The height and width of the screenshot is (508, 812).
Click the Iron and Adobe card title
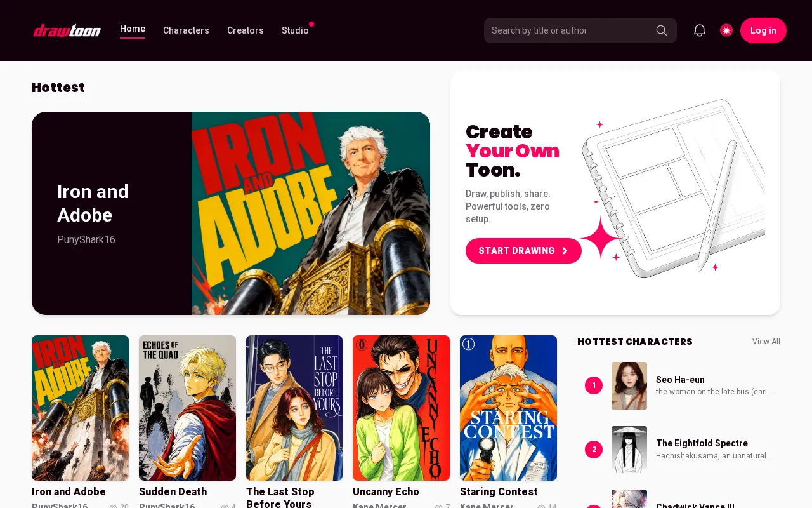click(x=69, y=492)
